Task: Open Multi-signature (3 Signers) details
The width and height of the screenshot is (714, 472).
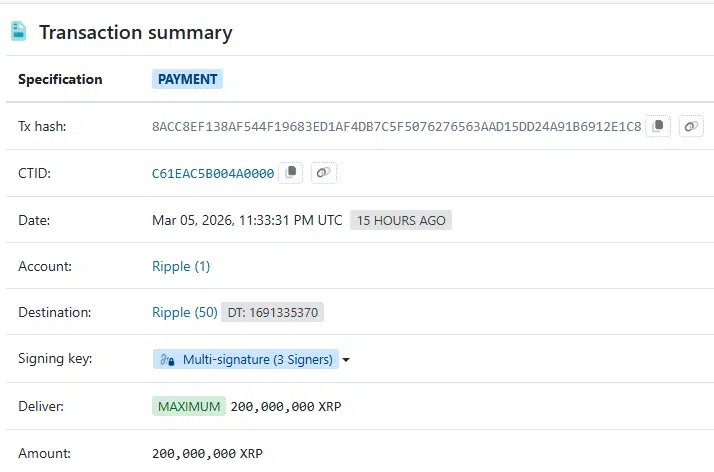Action: [256, 359]
